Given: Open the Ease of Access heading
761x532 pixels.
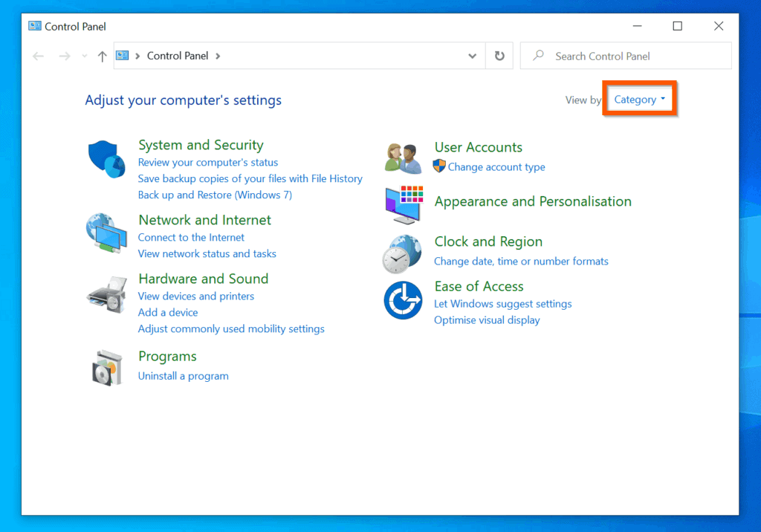Looking at the screenshot, I should tap(479, 286).
